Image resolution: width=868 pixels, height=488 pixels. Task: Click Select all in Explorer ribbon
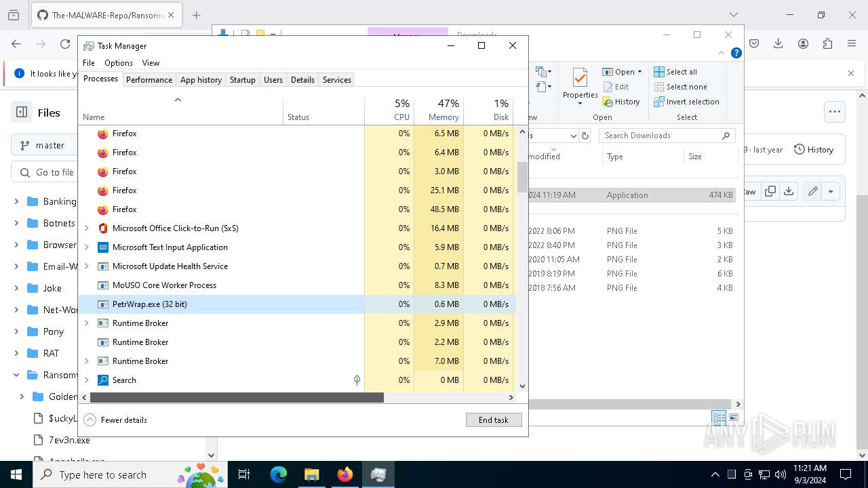[675, 72]
